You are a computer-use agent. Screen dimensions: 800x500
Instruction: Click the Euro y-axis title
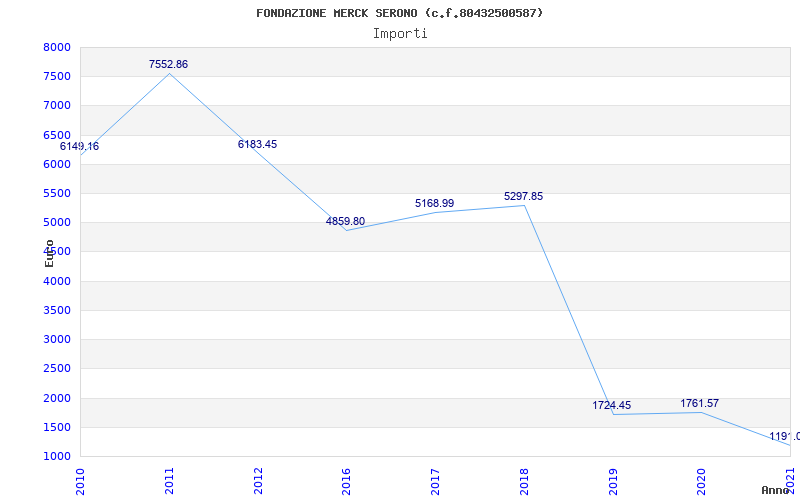coord(49,253)
